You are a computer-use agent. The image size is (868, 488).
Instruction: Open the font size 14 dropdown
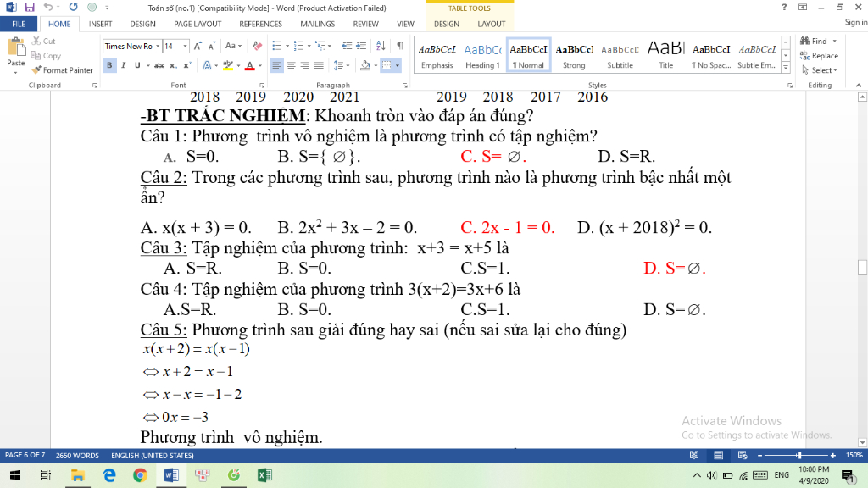click(x=185, y=46)
